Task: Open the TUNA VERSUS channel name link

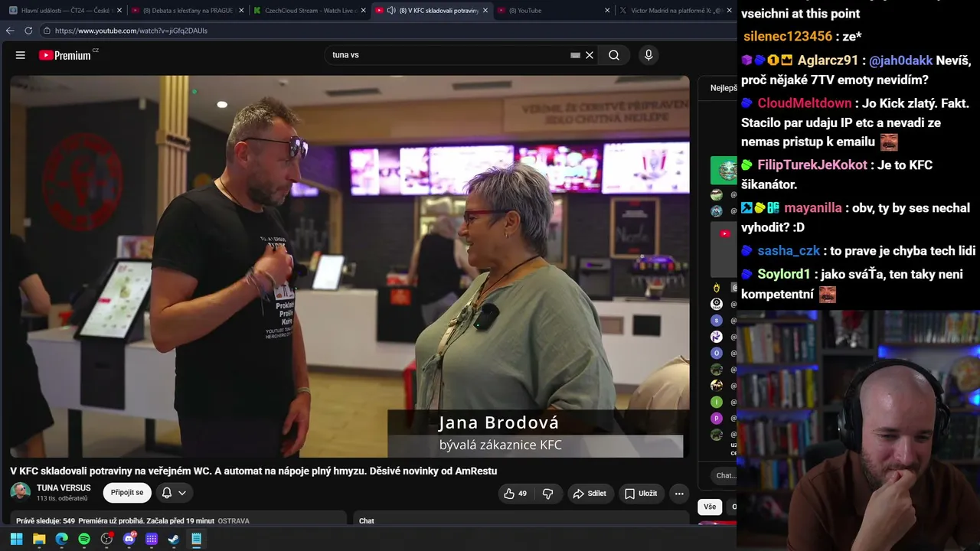Action: pyautogui.click(x=64, y=487)
